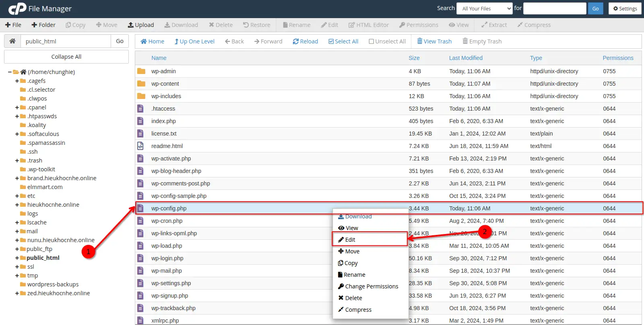Viewport: 644px width, 325px height.
Task: Open the Settings button
Action: 625,8
